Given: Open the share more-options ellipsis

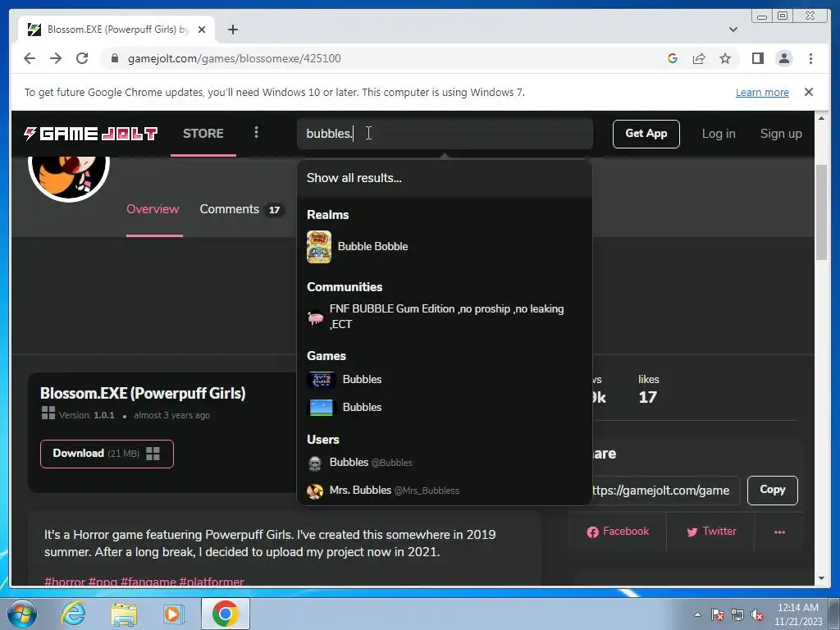Looking at the screenshot, I should [x=779, y=532].
